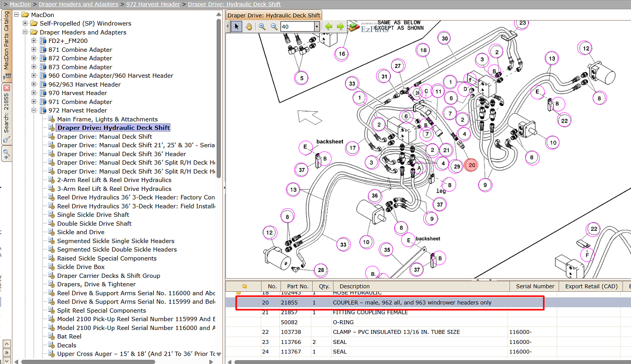Image resolution: width=631 pixels, height=364 pixels.
Task: Open the new search magnifier-plus tab
Action: 6,154
